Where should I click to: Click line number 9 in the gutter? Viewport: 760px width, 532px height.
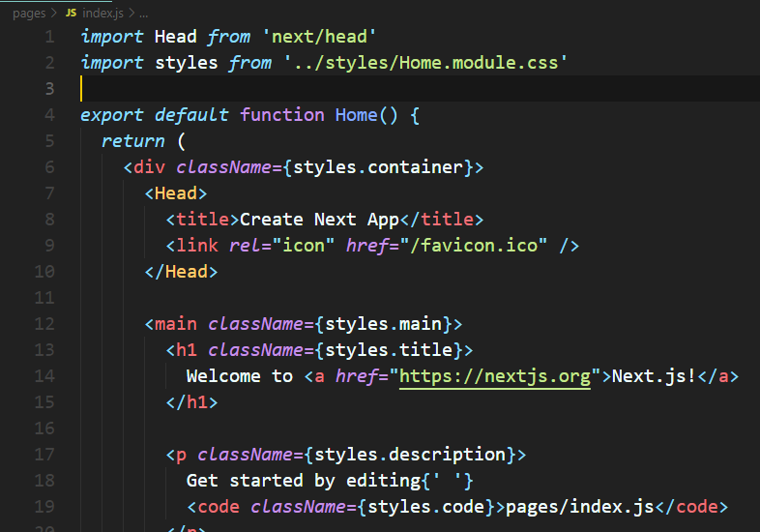pyautogui.click(x=49, y=246)
